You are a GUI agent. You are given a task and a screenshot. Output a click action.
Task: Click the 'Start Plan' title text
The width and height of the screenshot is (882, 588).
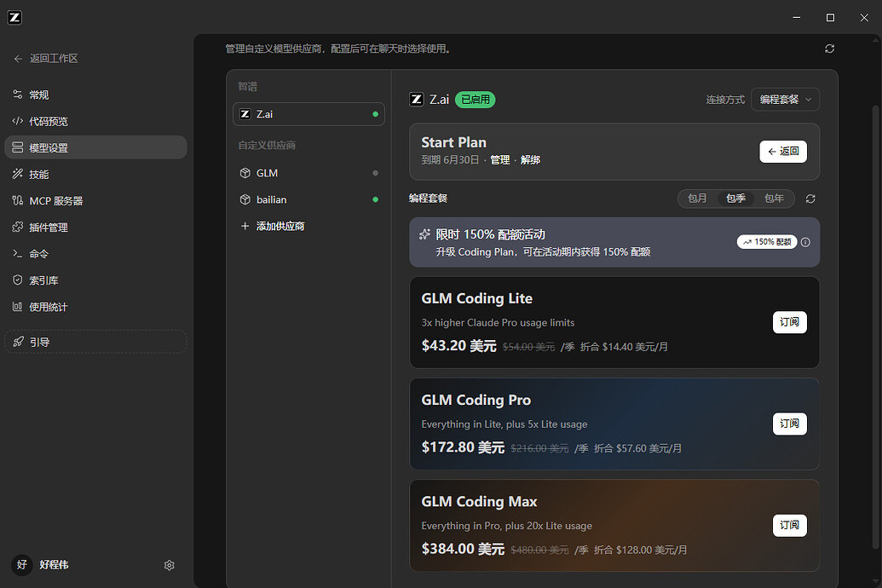click(454, 142)
